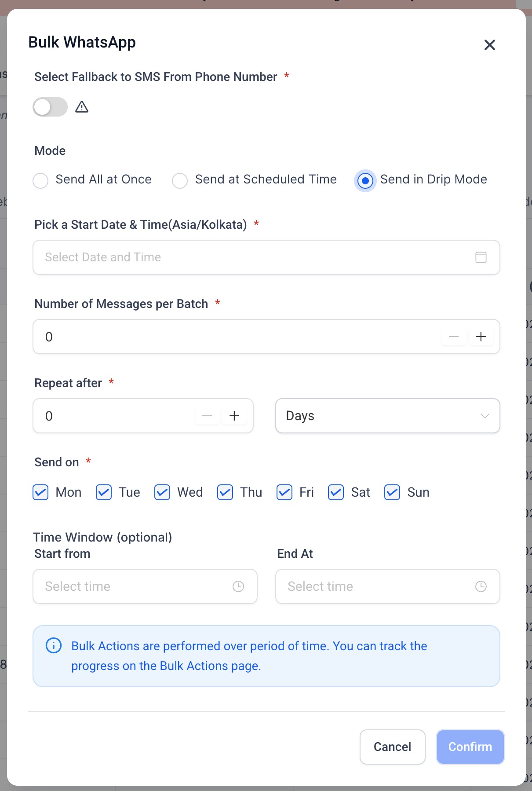532x791 pixels.
Task: Click the Bulk Actions notice text
Action: tap(249, 656)
